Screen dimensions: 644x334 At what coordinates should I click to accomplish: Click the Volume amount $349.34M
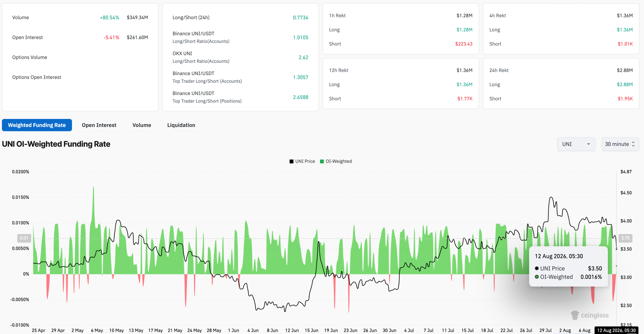point(137,17)
